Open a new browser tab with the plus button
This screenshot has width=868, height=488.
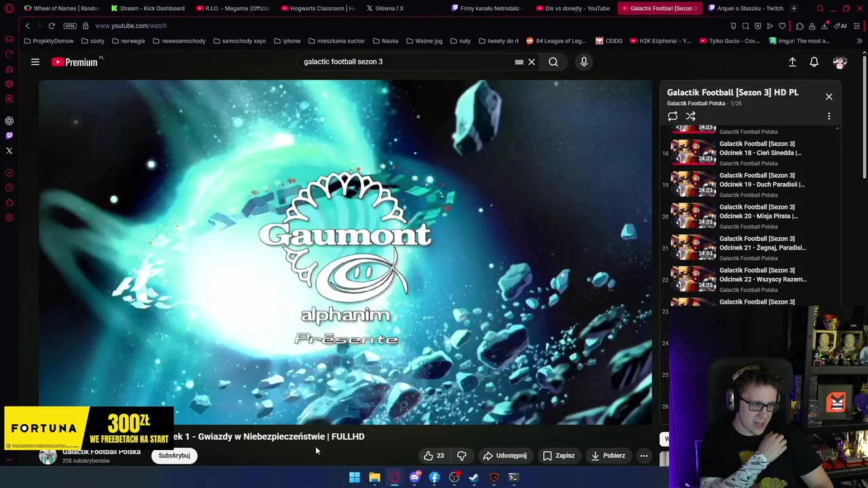click(793, 8)
